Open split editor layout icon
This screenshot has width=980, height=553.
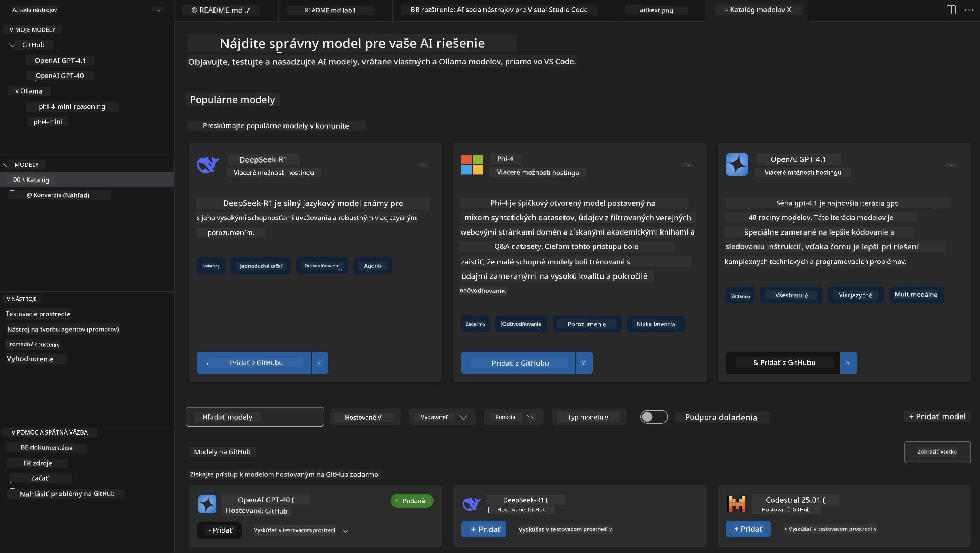951,10
